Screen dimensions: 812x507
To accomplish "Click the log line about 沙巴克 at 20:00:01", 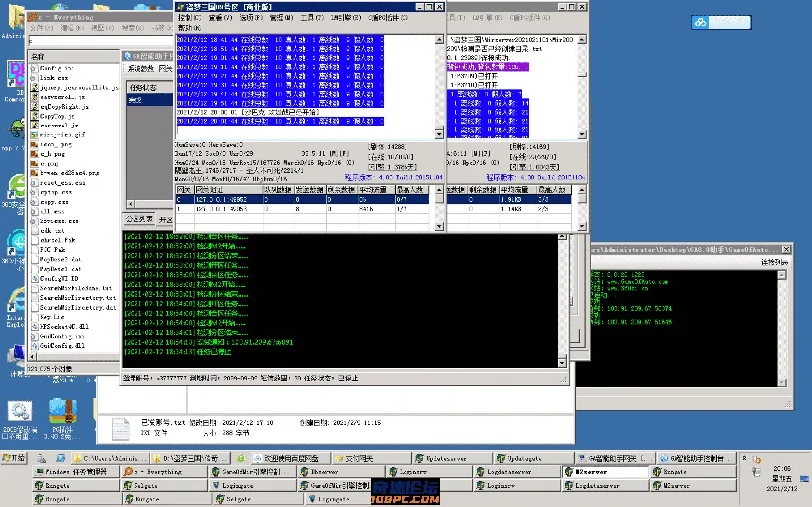I will pos(248,112).
